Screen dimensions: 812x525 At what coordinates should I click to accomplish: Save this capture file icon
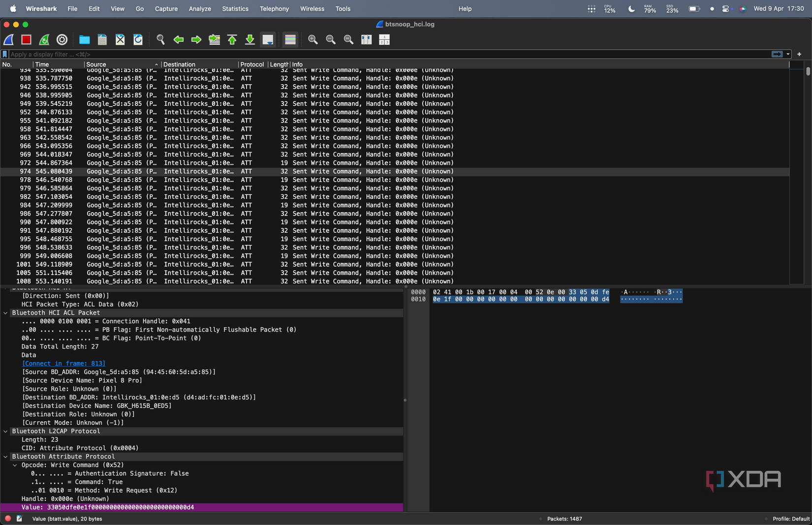click(x=102, y=40)
